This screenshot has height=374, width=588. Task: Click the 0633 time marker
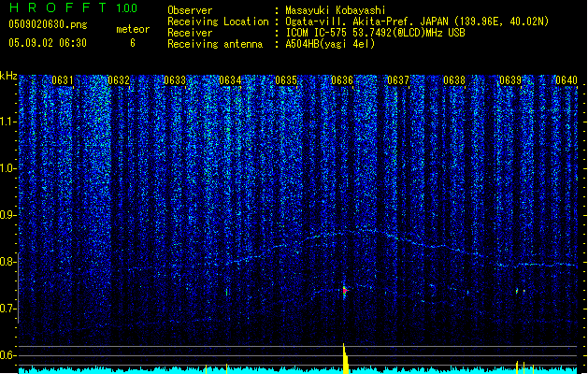click(175, 80)
